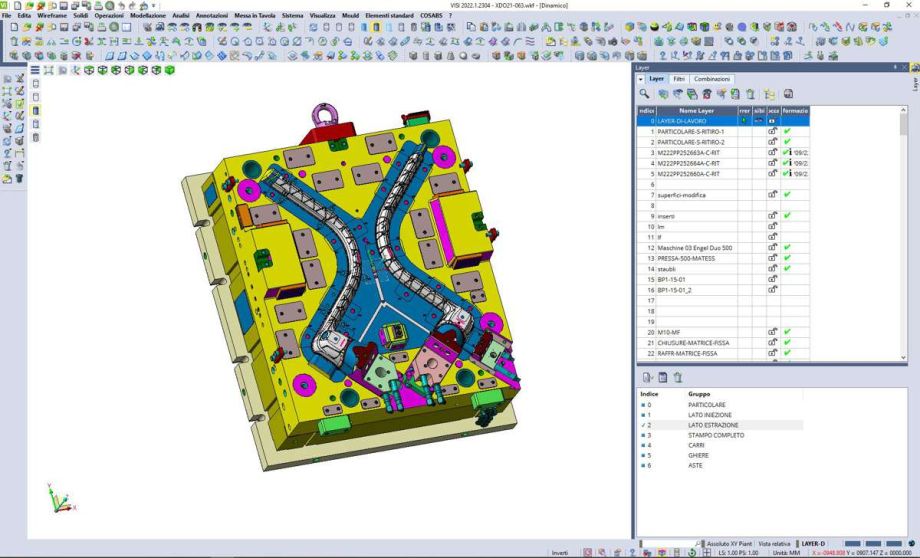Open the LAYER-D current layer selector
920x558 pixels.
[x=813, y=544]
